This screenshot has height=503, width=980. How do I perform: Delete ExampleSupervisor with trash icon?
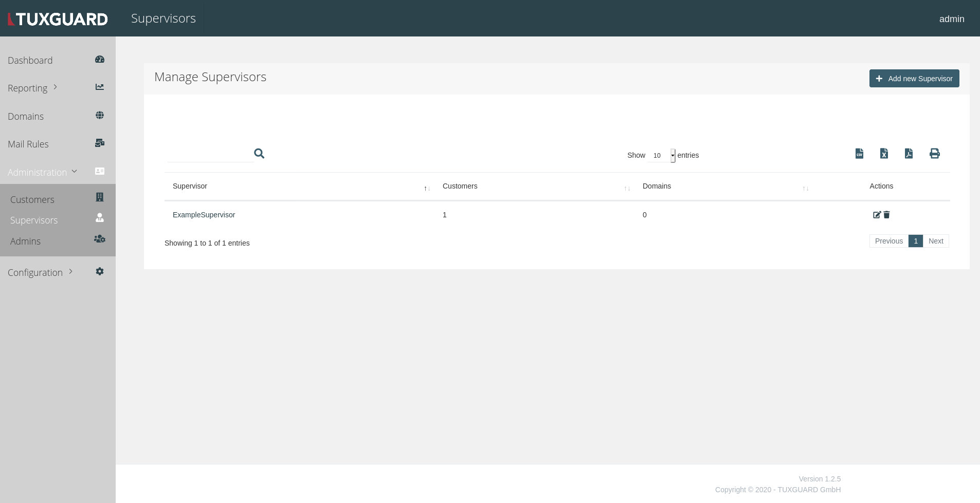pyautogui.click(x=886, y=215)
